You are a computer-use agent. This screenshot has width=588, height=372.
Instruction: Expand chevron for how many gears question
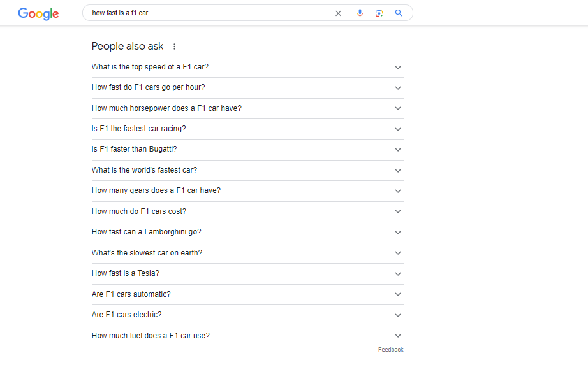(x=398, y=192)
